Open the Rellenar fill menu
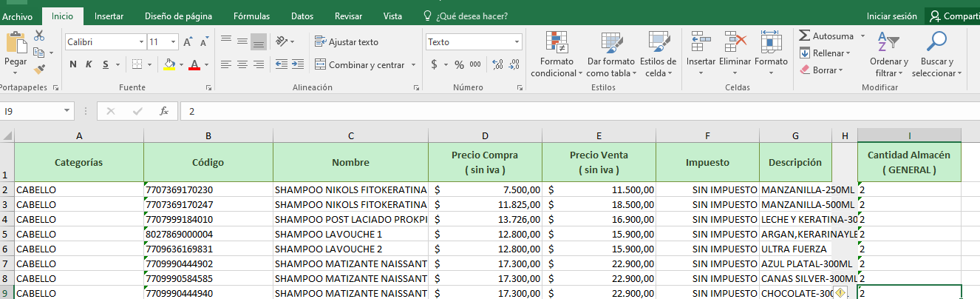Image resolution: width=980 pixels, height=299 pixels. tap(825, 53)
